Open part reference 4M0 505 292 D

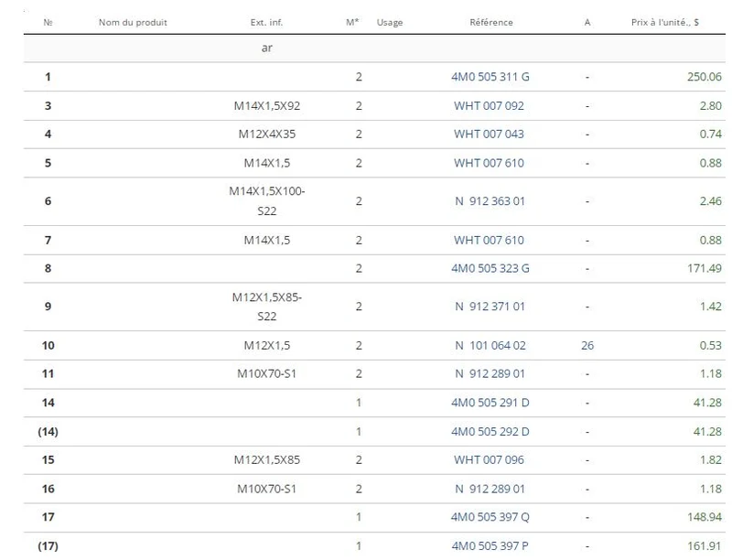(x=490, y=432)
